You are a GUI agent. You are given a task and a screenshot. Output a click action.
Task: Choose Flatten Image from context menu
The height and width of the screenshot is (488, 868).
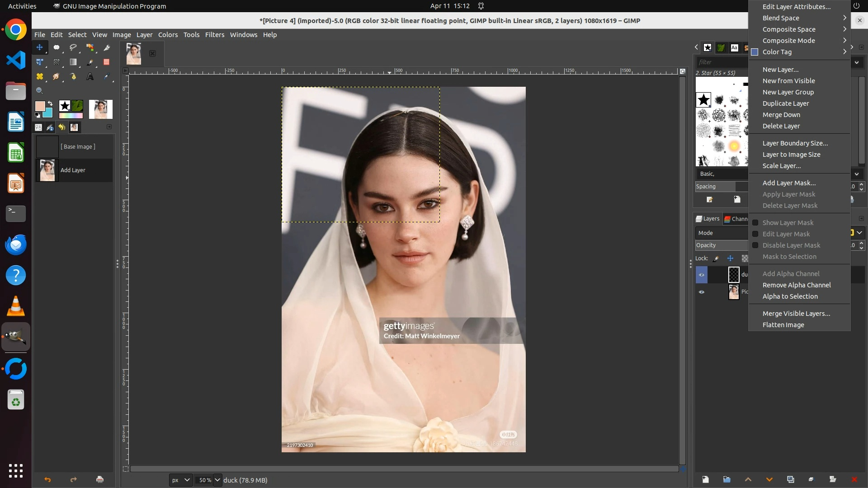783,325
